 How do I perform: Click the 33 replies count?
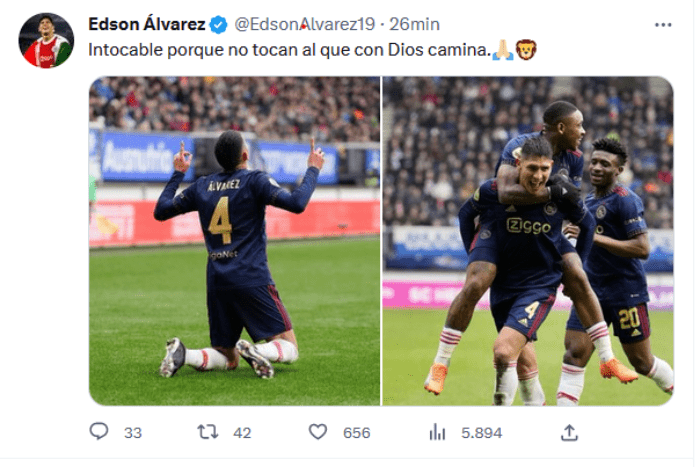point(133,433)
